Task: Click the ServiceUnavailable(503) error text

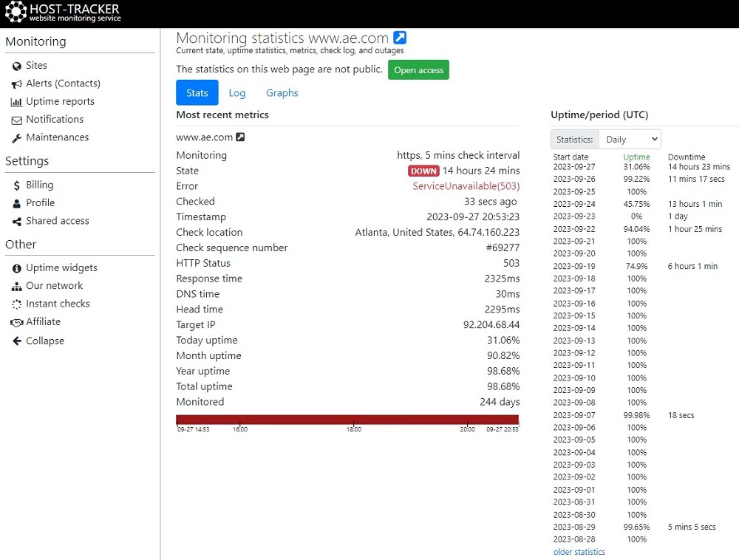Action: (x=466, y=186)
